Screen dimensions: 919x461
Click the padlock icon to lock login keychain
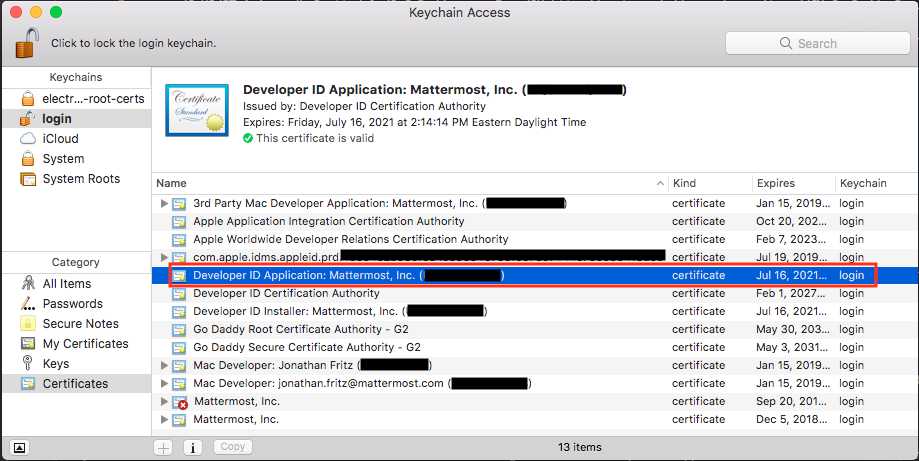click(x=28, y=43)
